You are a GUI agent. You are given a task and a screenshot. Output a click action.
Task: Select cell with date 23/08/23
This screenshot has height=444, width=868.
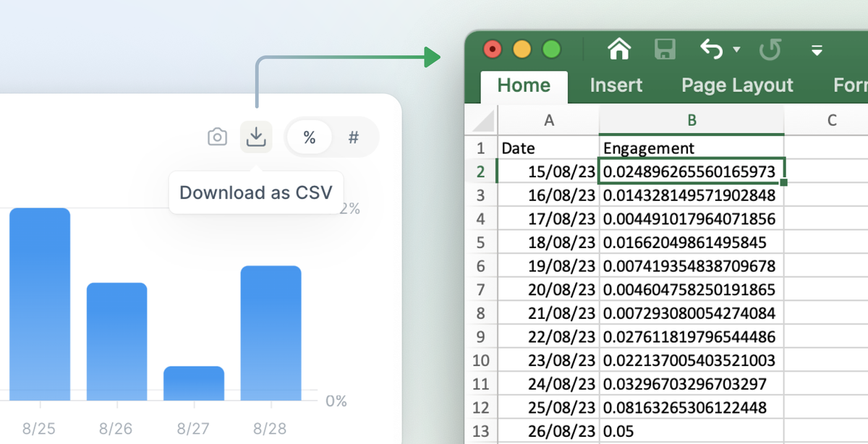548,360
